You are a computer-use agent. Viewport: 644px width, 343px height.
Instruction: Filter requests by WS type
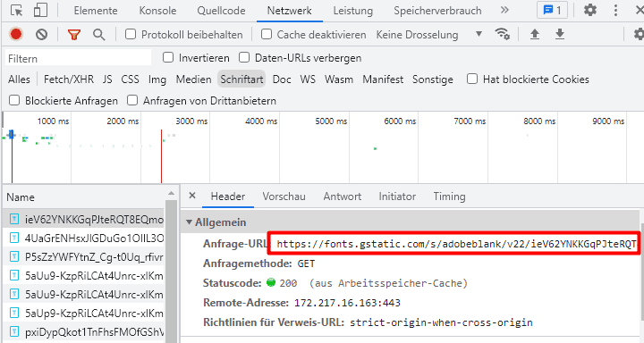(308, 79)
